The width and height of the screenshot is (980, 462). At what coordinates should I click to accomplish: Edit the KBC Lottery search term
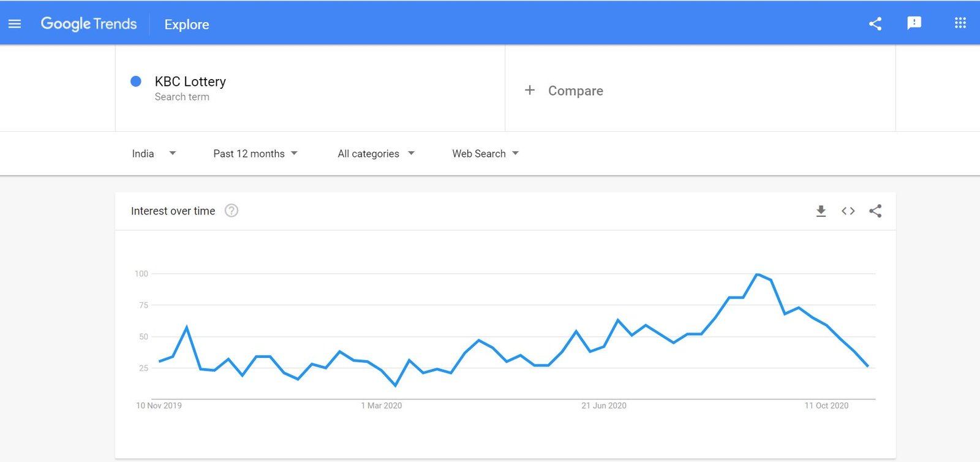coord(190,82)
